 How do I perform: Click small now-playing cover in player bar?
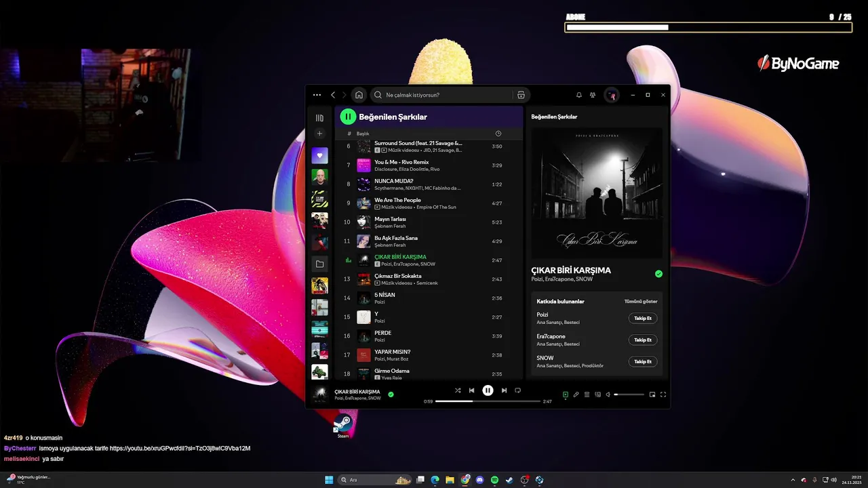(319, 394)
